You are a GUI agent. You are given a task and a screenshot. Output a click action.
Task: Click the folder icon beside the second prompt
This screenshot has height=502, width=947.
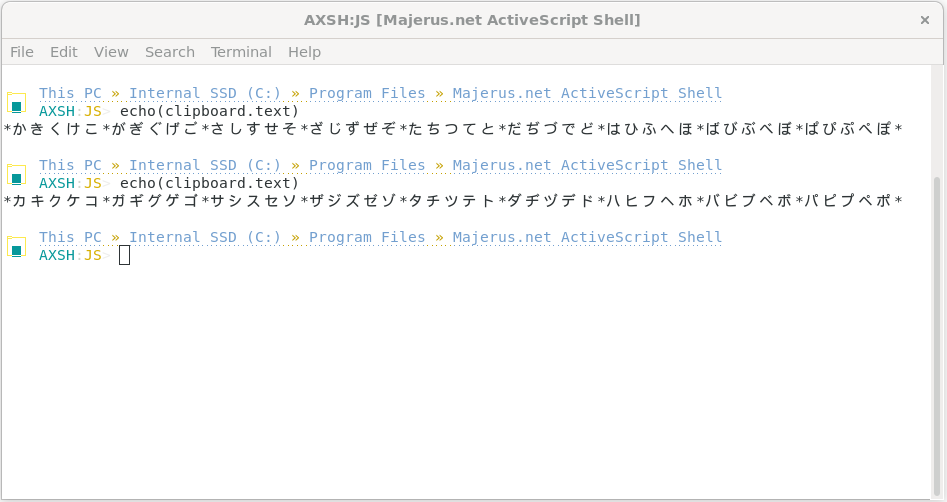[16, 174]
